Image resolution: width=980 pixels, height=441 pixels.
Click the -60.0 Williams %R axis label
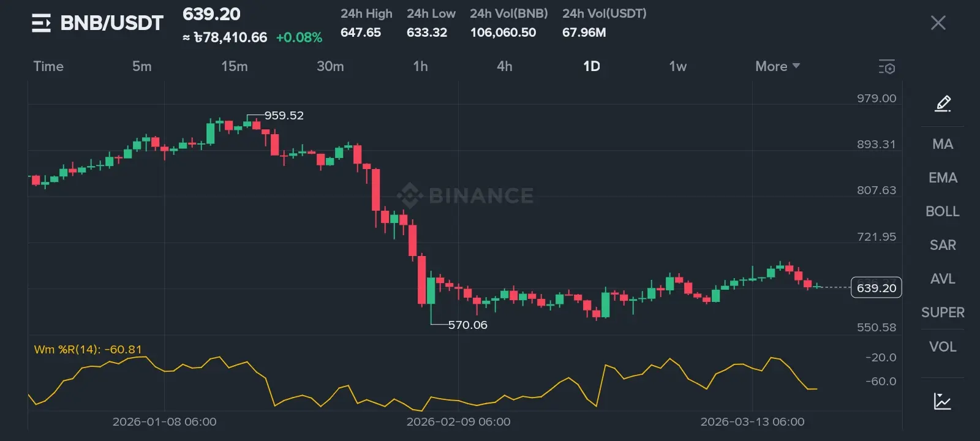pyautogui.click(x=881, y=382)
